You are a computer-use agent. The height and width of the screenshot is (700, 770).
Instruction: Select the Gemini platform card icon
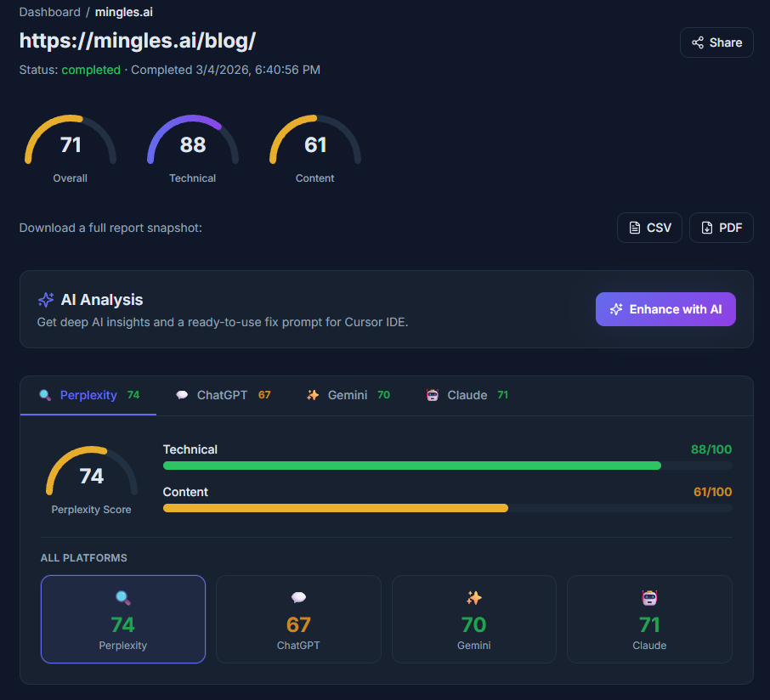[473, 597]
